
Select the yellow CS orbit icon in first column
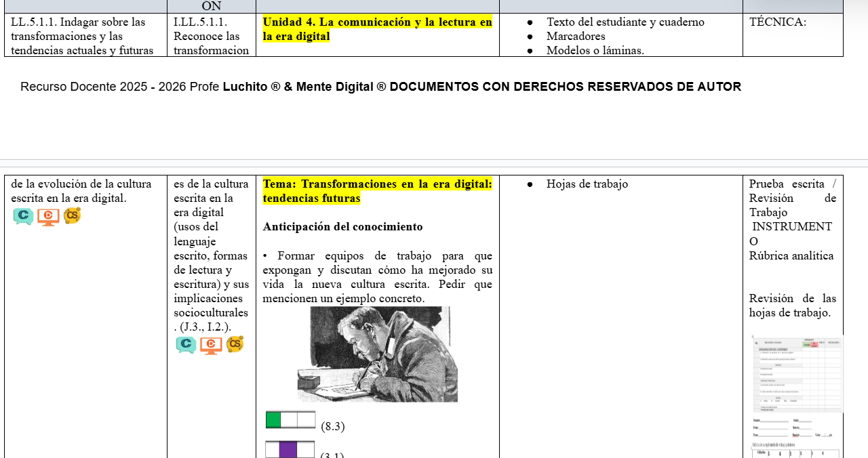(71, 216)
